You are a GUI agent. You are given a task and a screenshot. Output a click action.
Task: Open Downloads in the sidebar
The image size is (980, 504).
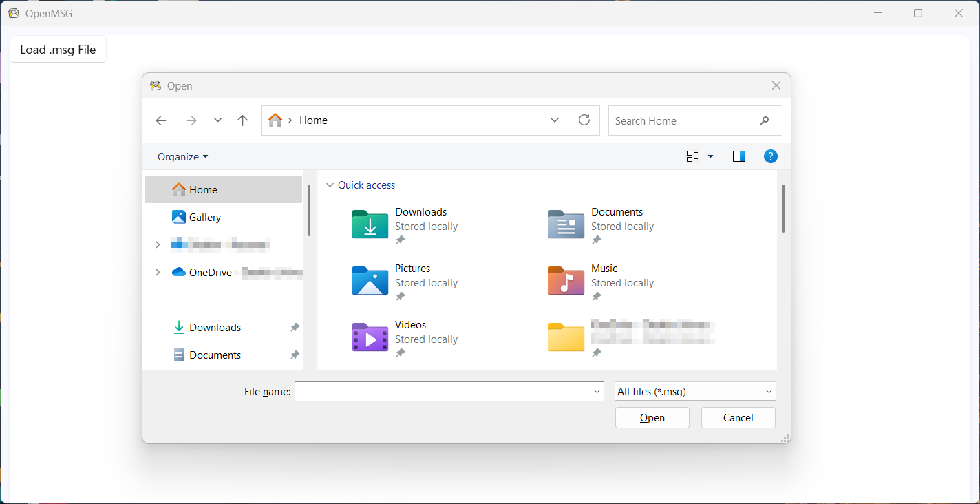click(x=223, y=327)
